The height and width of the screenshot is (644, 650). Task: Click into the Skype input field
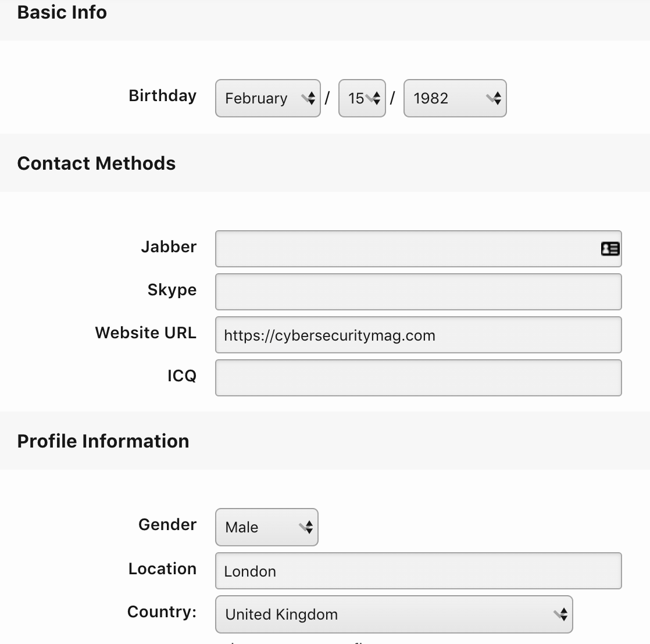pos(418,292)
